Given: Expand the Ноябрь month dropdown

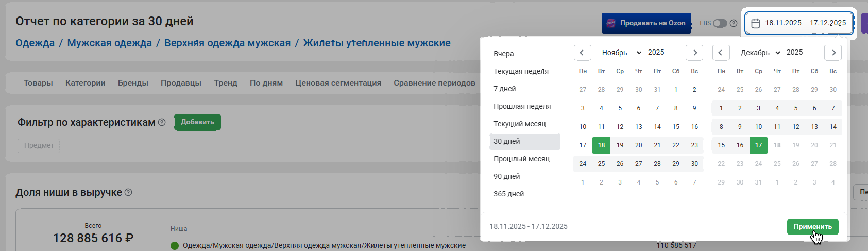Looking at the screenshot, I should 621,53.
